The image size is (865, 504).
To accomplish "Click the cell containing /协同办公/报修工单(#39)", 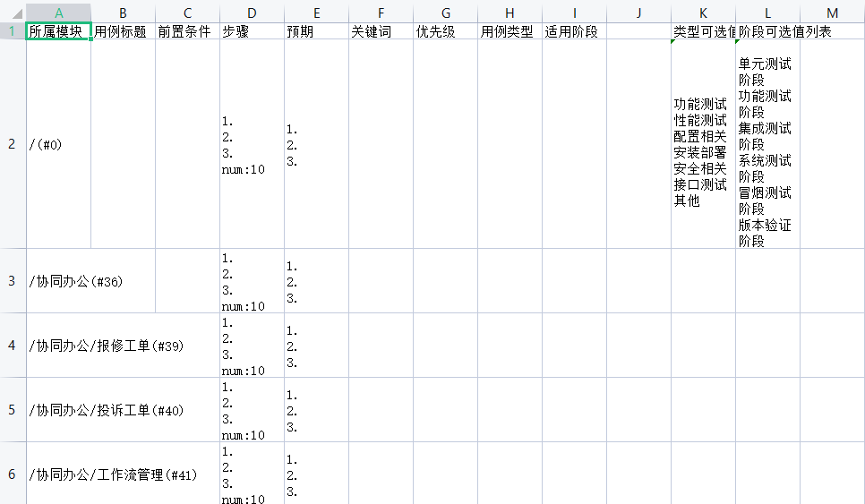I will 58,346.
